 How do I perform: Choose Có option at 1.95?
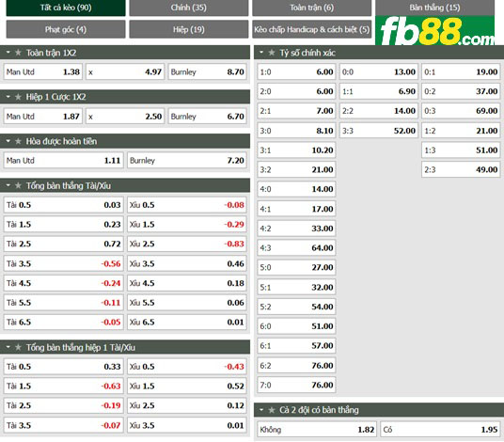[x=440, y=430]
